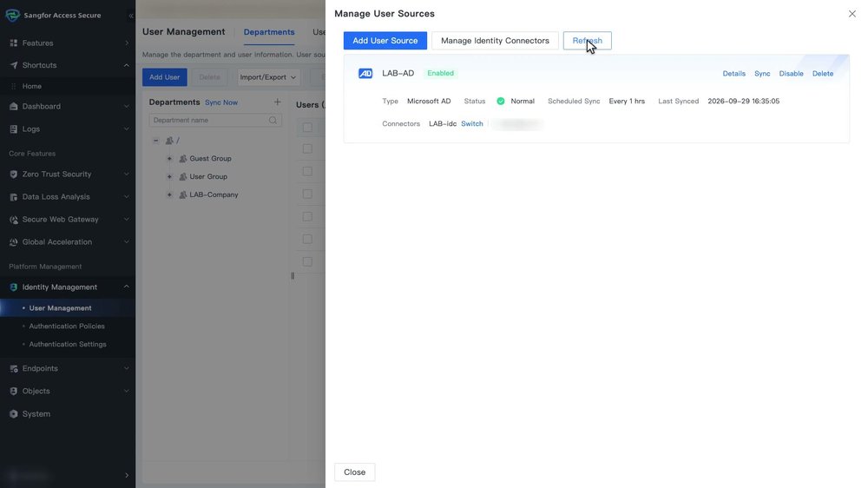Viewport: 868px width, 488px height.
Task: Click the Zero Trust Security shield icon
Action: click(13, 174)
